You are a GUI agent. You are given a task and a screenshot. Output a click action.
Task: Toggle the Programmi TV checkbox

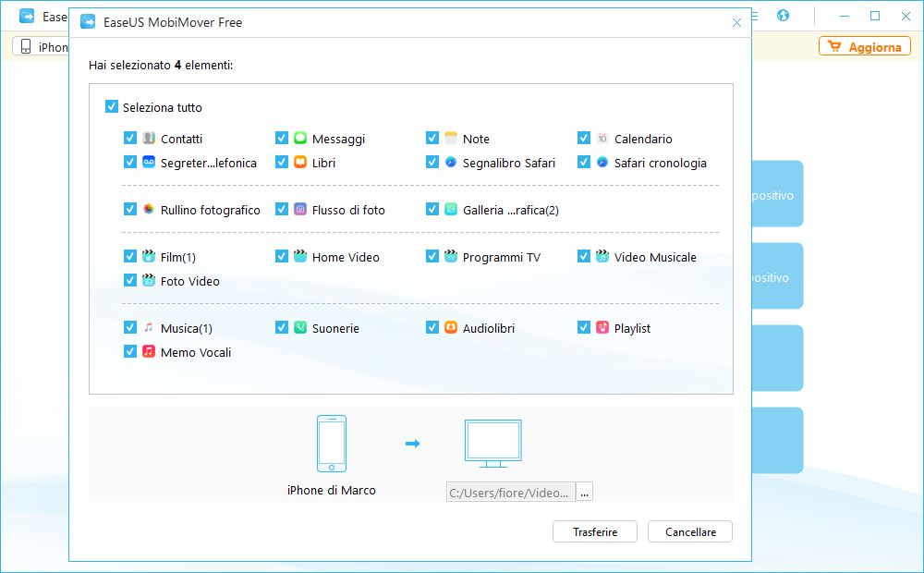(432, 256)
